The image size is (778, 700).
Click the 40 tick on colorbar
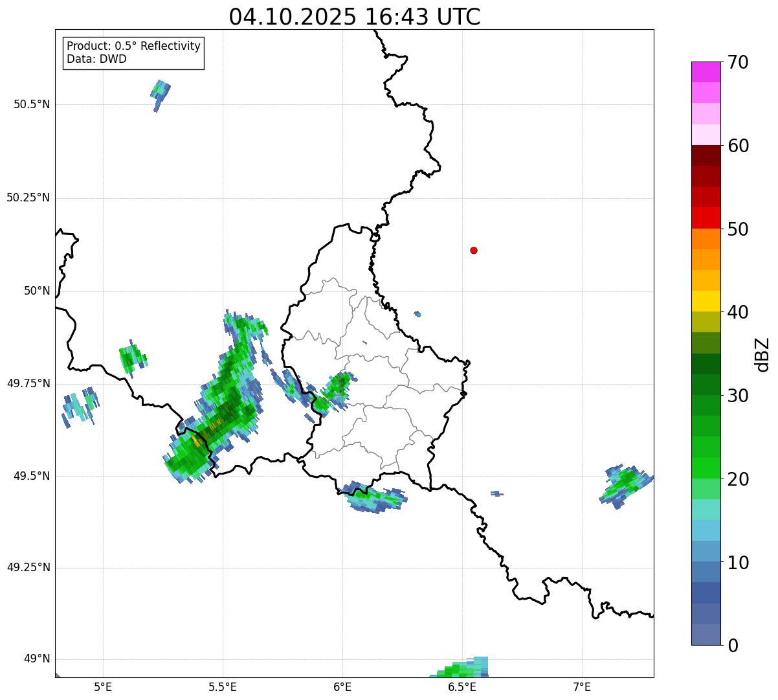tap(738, 312)
